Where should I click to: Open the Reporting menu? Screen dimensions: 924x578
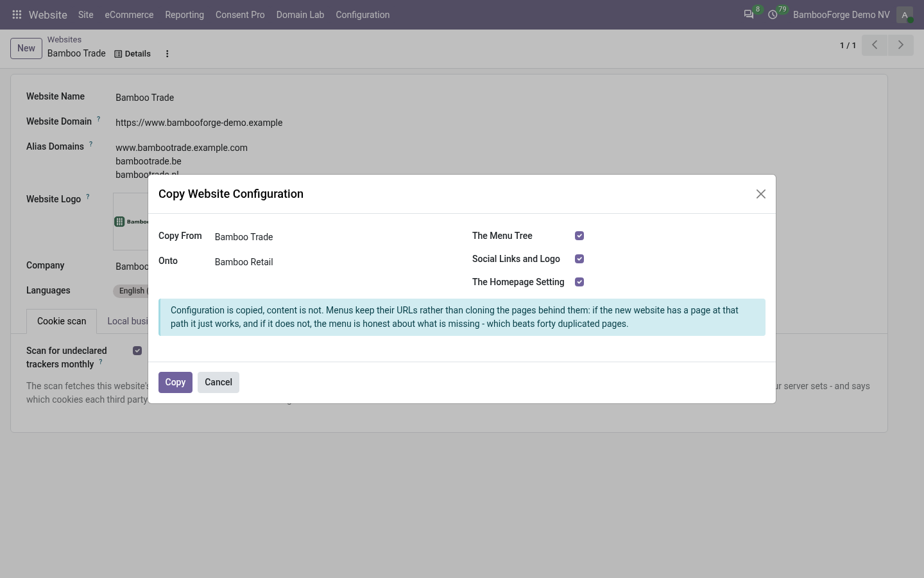click(x=184, y=15)
